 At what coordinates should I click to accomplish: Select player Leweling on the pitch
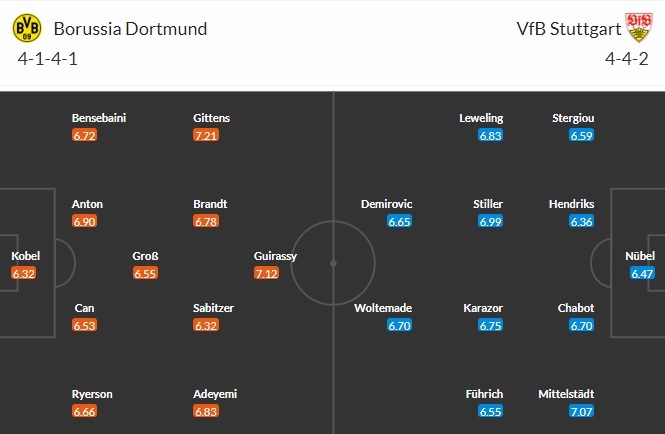[481, 118]
